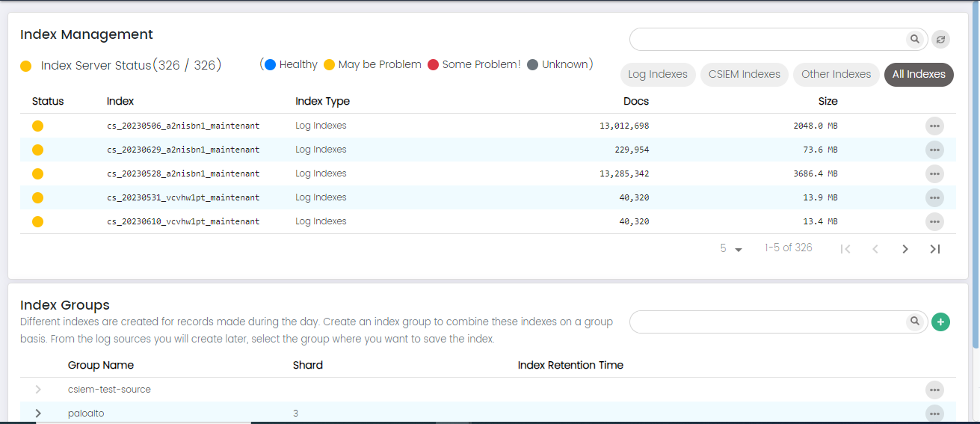Click the Docs column header

tap(635, 101)
